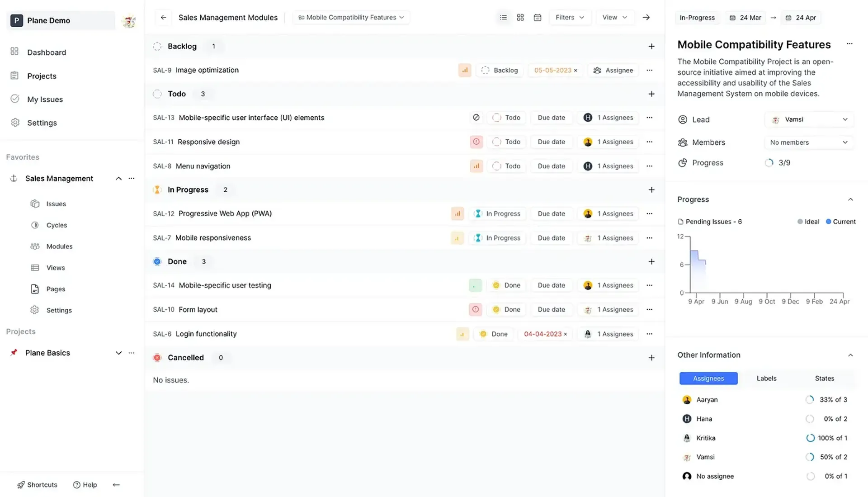Viewport: 868px width, 497px height.
Task: Set due date for Menu navigation issue
Action: (x=551, y=166)
